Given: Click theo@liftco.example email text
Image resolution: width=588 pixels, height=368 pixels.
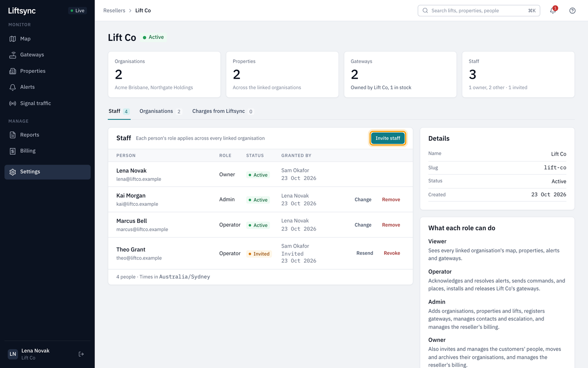Looking at the screenshot, I should tap(139, 258).
